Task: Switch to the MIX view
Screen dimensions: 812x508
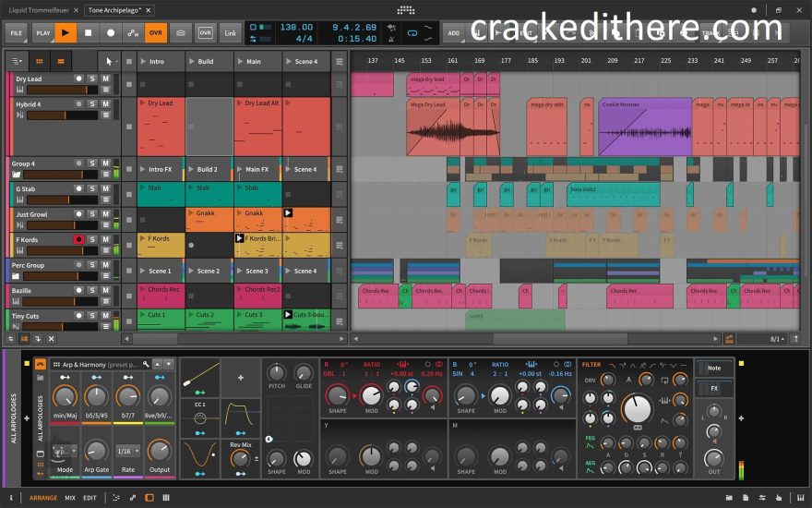Action: [70, 498]
